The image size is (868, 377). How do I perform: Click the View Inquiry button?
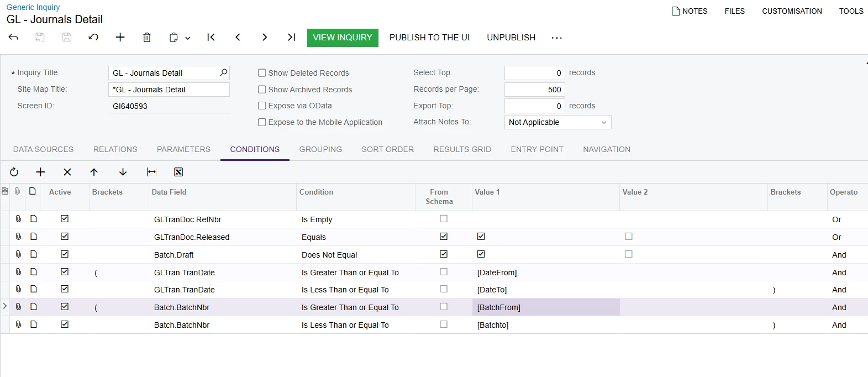coord(343,38)
